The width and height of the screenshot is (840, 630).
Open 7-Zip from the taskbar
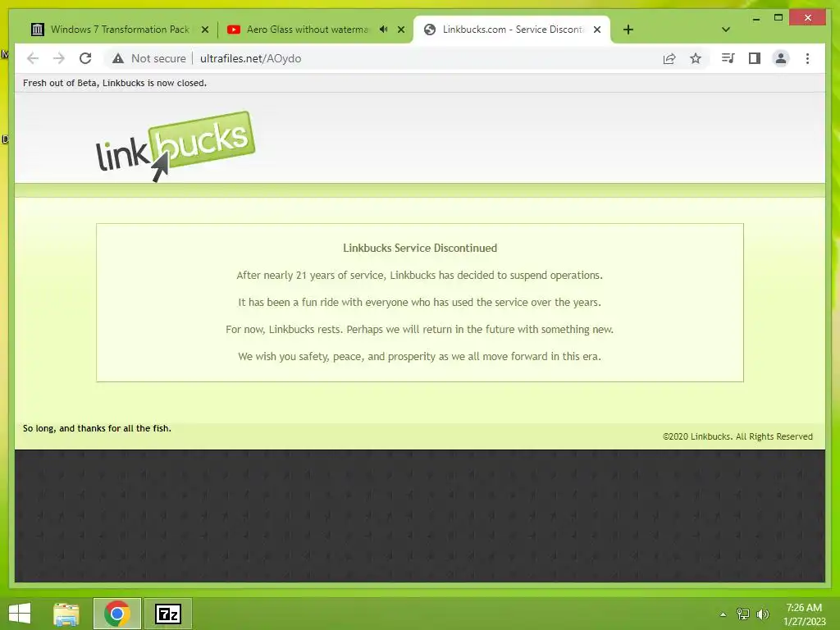[168, 614]
